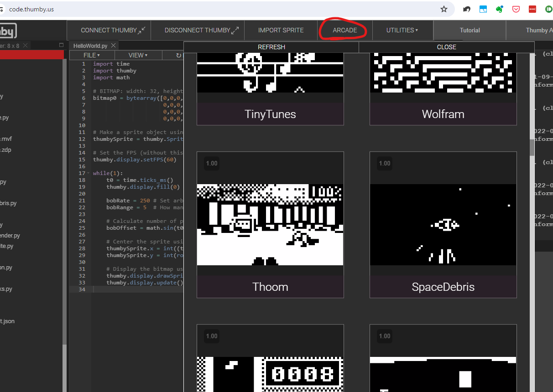
Task: Close the arcade overlay with CLOSE
Action: point(446,47)
